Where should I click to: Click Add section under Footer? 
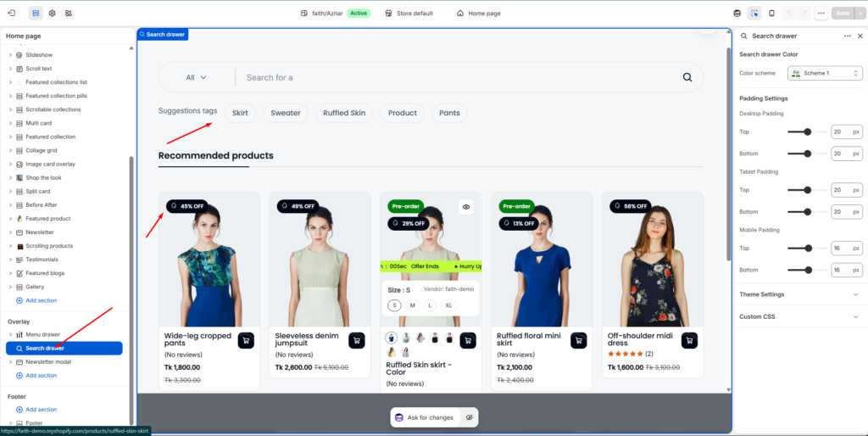[x=36, y=410]
